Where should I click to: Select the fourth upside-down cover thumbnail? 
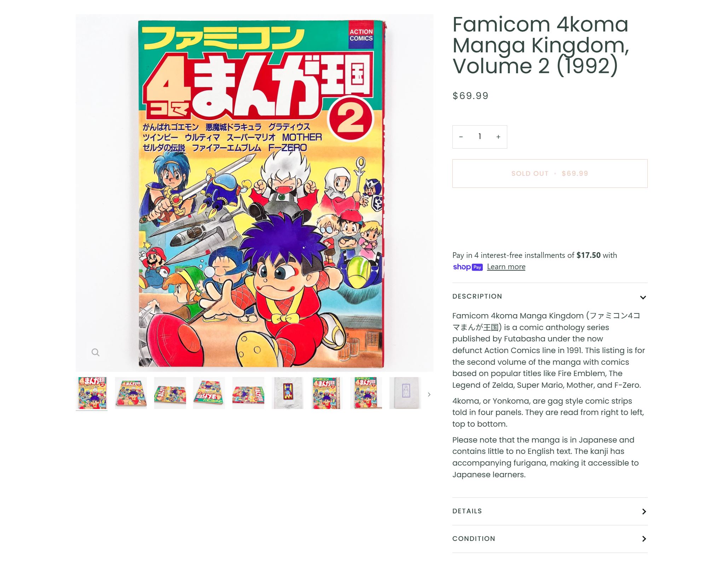click(x=209, y=393)
